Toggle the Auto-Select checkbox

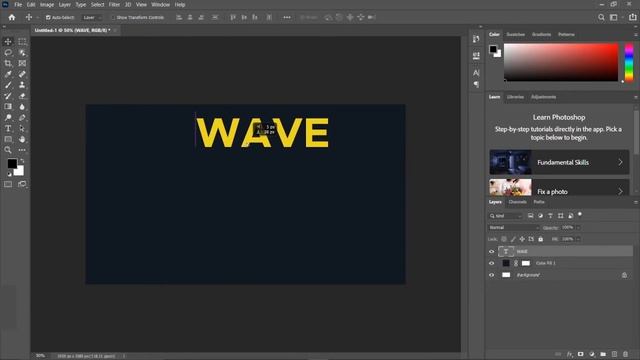(48, 18)
